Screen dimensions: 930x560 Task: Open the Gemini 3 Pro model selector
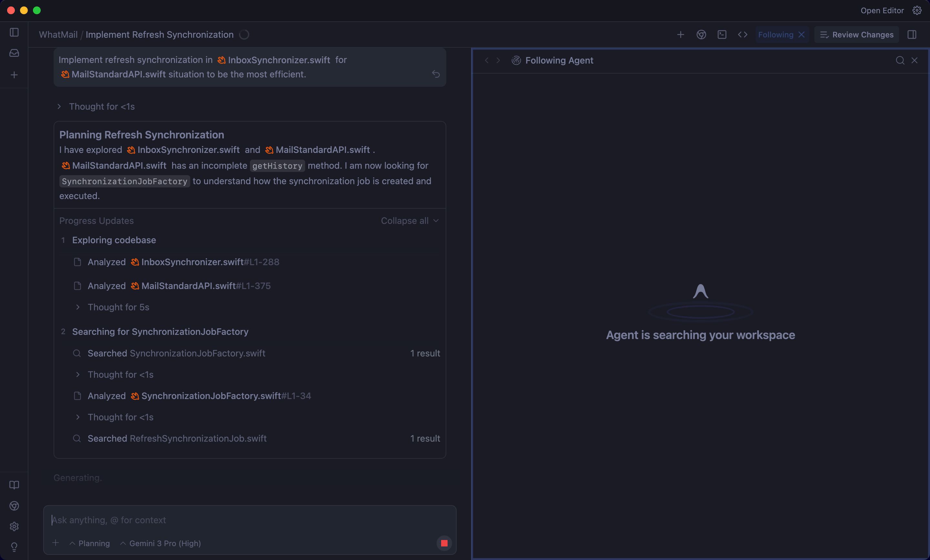point(160,544)
